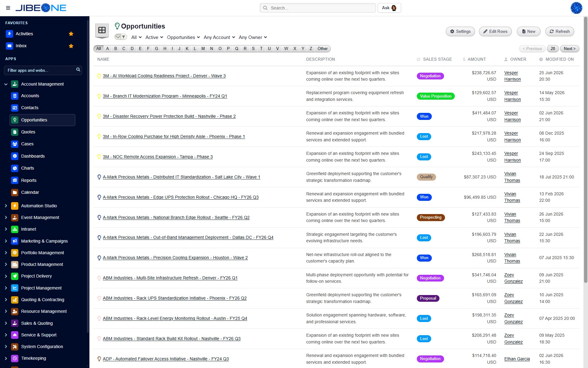Click the page size 20 button
This screenshot has width=588, height=368.
[553, 48]
